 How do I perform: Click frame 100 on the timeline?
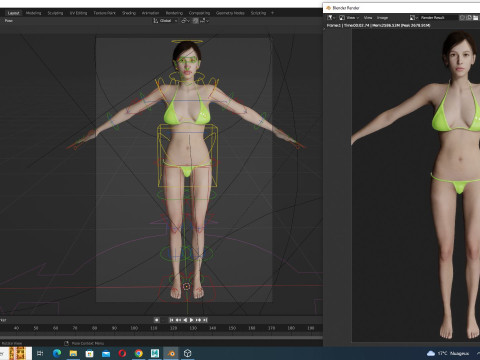[134, 328]
